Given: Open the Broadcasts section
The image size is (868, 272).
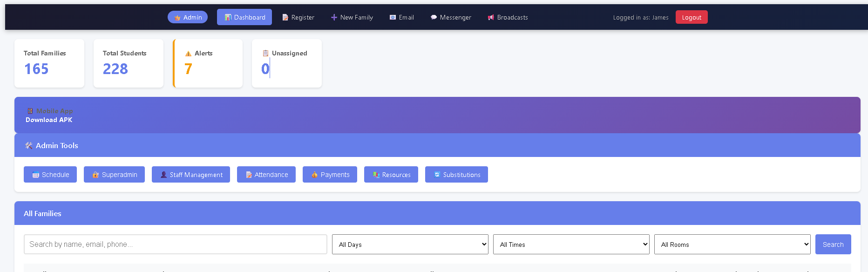Looking at the screenshot, I should pos(508,17).
